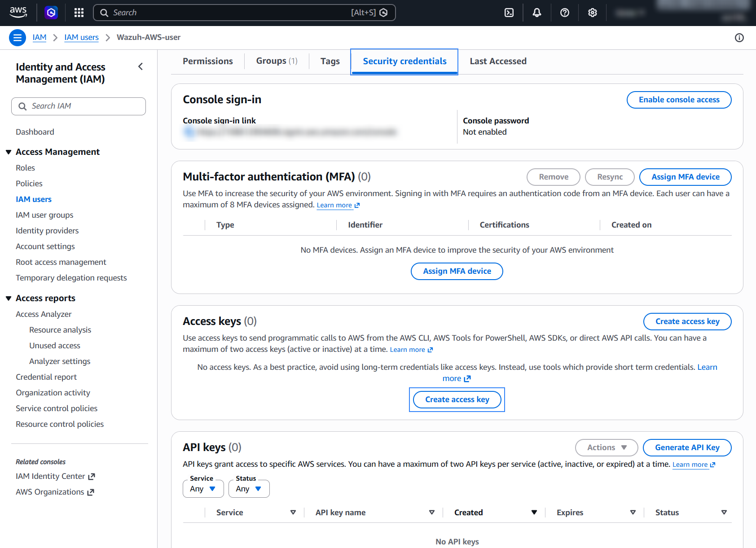Click Generate API Key button
This screenshot has width=756, height=548.
(687, 447)
